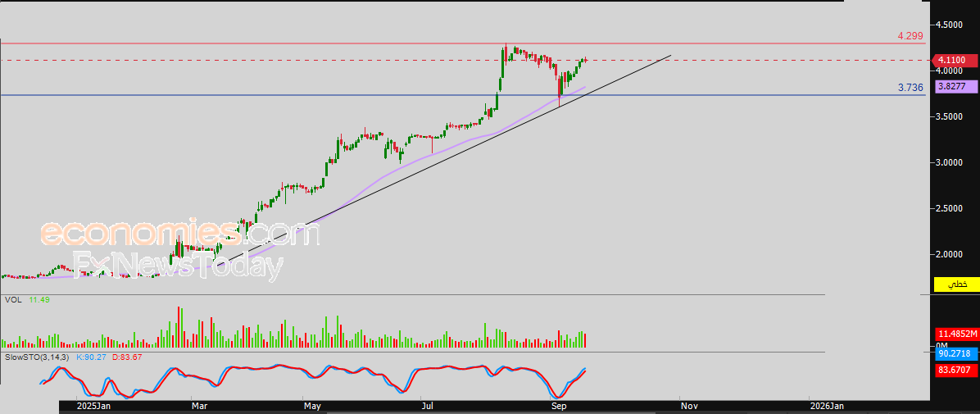Click the yellow Arabic label button

tap(955, 284)
